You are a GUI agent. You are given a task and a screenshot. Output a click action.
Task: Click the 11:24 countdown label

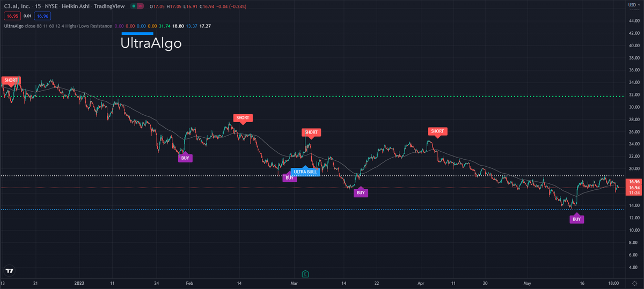pyautogui.click(x=634, y=193)
